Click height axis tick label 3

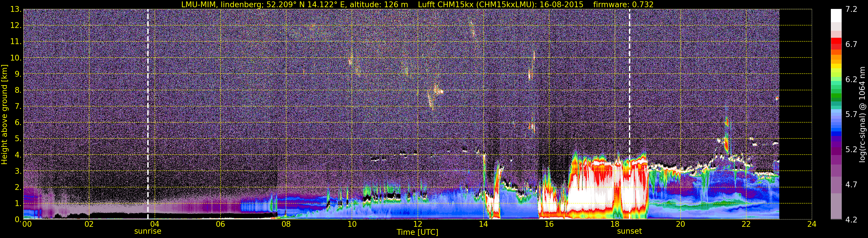(x=18, y=171)
